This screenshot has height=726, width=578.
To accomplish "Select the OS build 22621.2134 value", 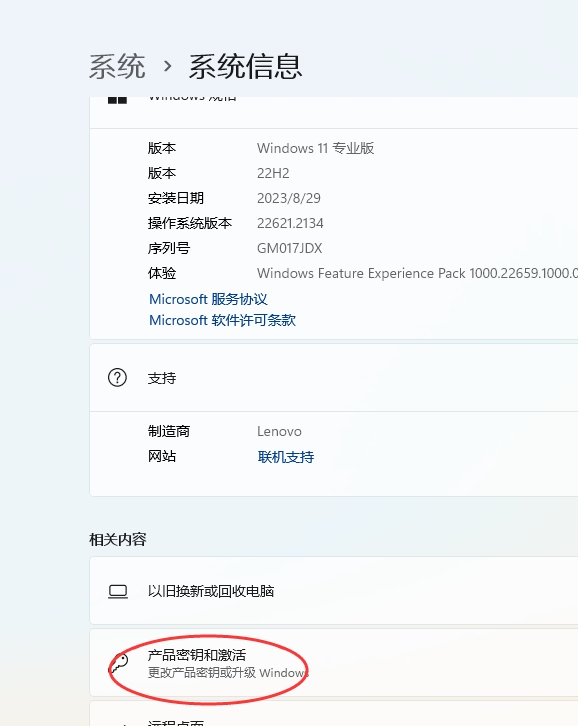I will 290,223.
